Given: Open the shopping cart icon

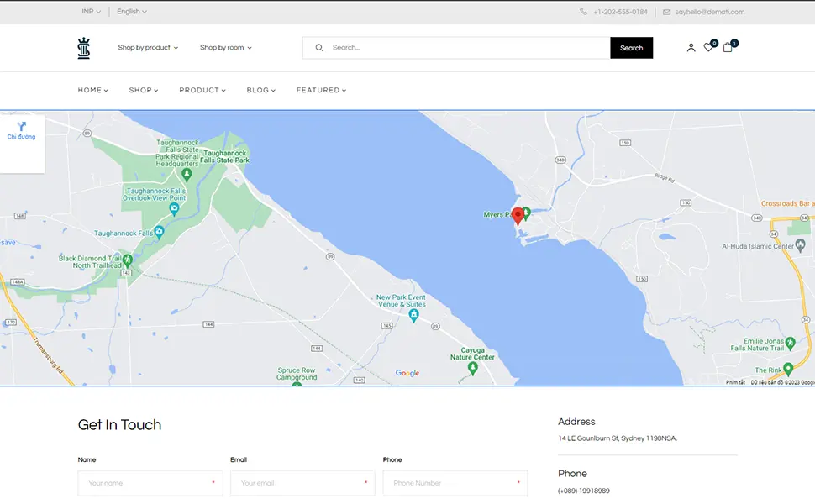Looking at the screenshot, I should (x=728, y=48).
